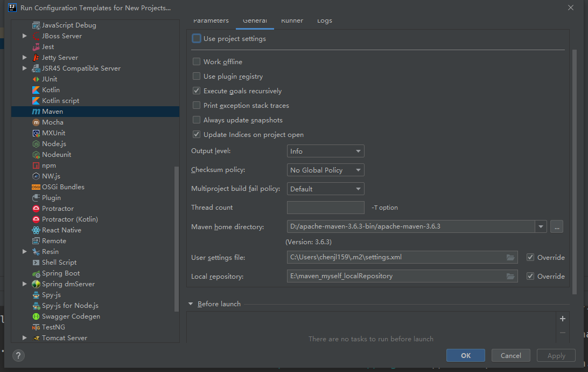
Task: Click the OK button
Action: click(466, 356)
